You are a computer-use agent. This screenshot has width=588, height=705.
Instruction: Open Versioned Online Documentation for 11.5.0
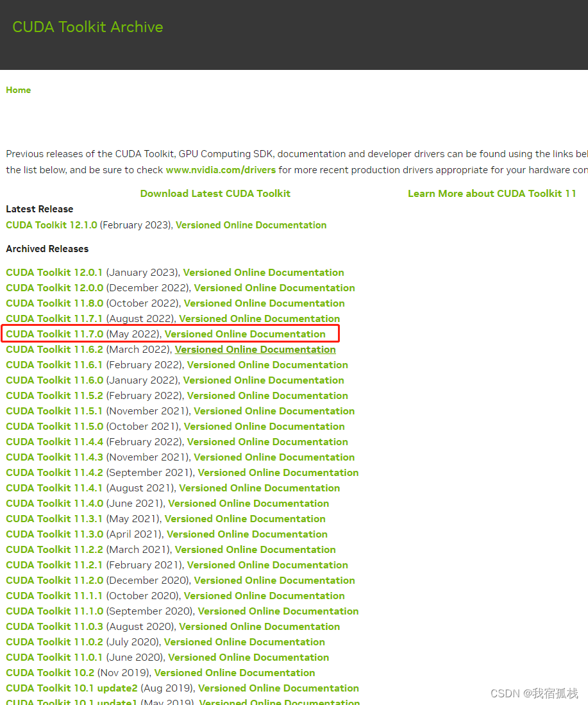(264, 426)
